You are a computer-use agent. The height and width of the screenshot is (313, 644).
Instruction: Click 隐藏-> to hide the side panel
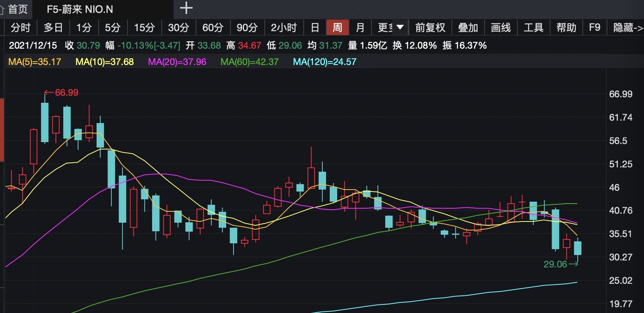[628, 28]
